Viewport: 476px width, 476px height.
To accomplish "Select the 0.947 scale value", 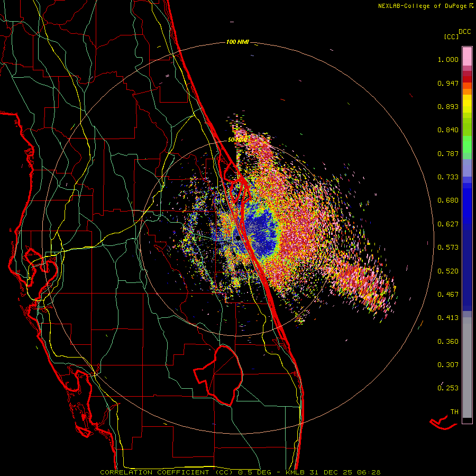I will [448, 83].
